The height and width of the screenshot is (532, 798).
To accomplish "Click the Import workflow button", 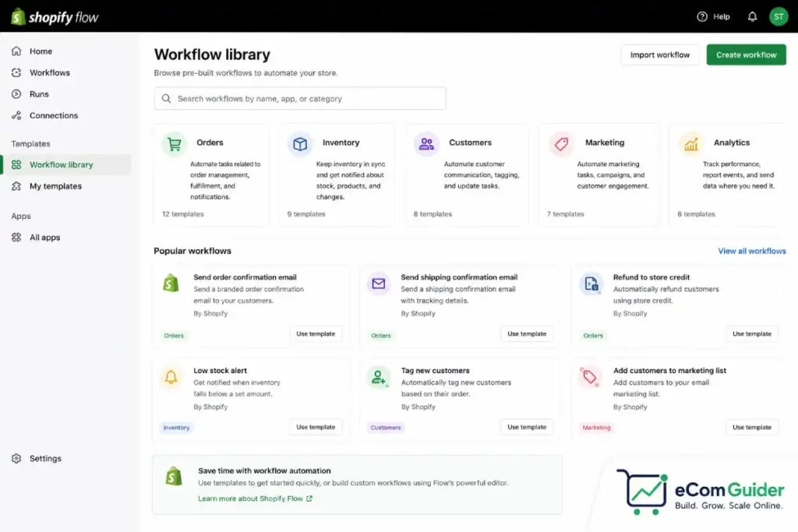I will [x=659, y=55].
